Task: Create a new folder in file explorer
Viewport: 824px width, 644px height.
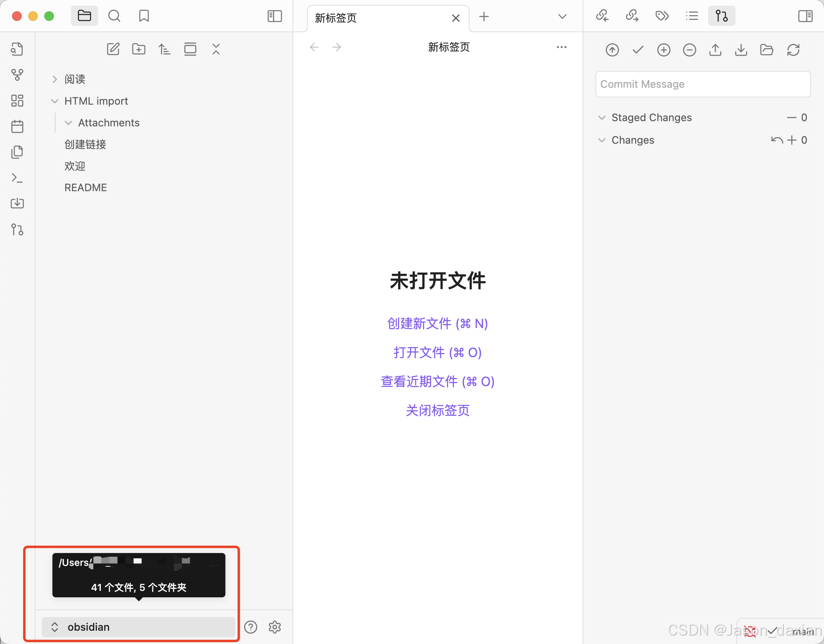Action: tap(139, 50)
